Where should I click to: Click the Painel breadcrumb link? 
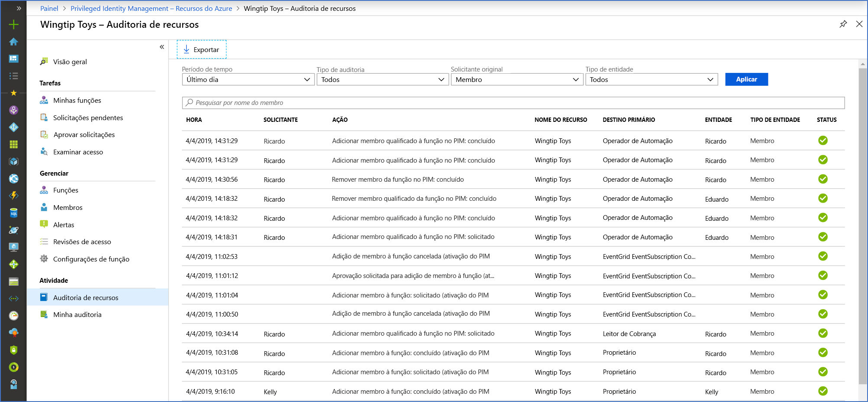(49, 8)
